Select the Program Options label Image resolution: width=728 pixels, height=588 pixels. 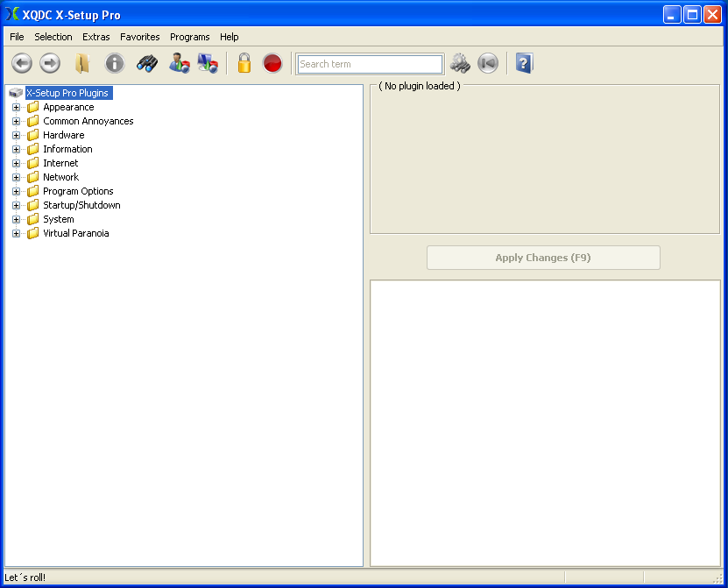[x=79, y=191]
